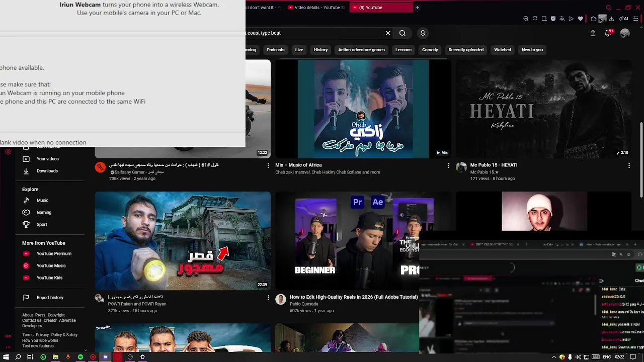644x362 pixels.
Task: Open more options for POWR Rakan video
Action: (x=268, y=298)
